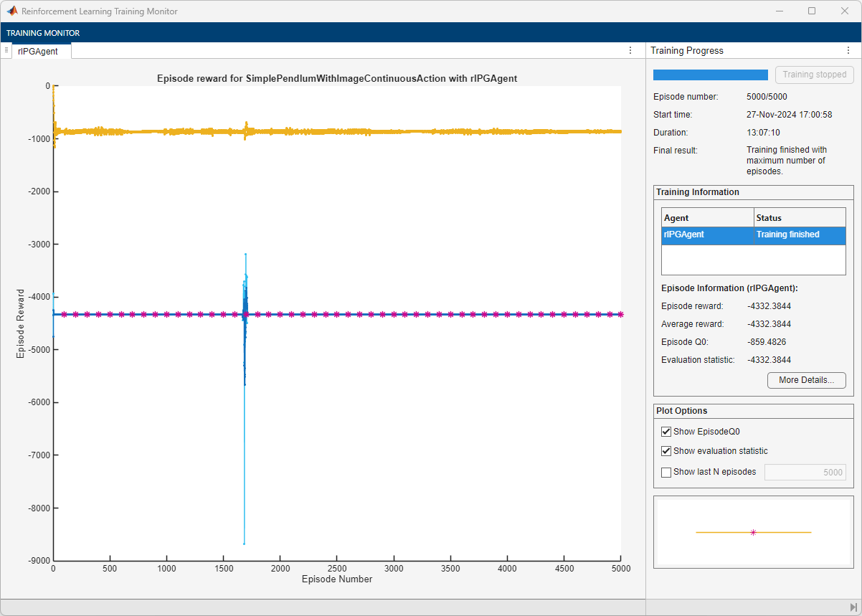Open the tab list icon beside rlPGAgent tab
The width and height of the screenshot is (862, 616).
tap(7, 50)
